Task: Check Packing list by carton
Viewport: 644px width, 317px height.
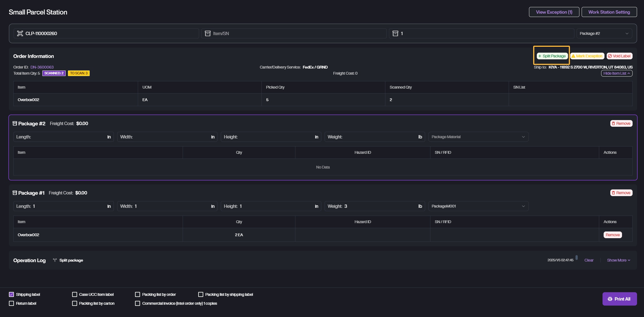Action: (75, 303)
